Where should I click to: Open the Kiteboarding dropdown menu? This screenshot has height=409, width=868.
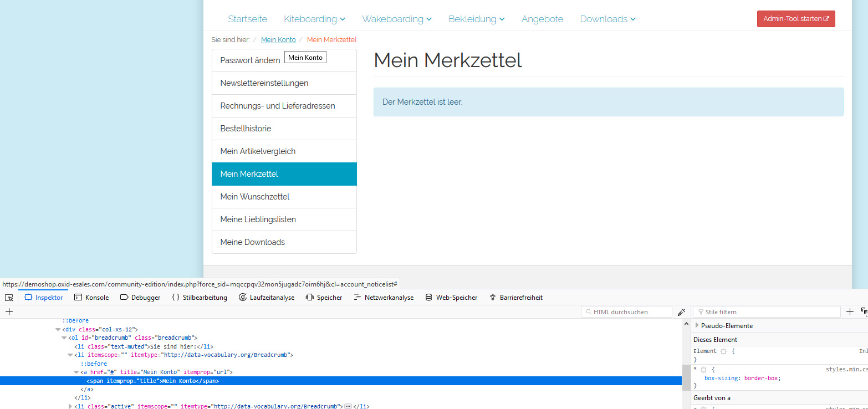pos(314,19)
